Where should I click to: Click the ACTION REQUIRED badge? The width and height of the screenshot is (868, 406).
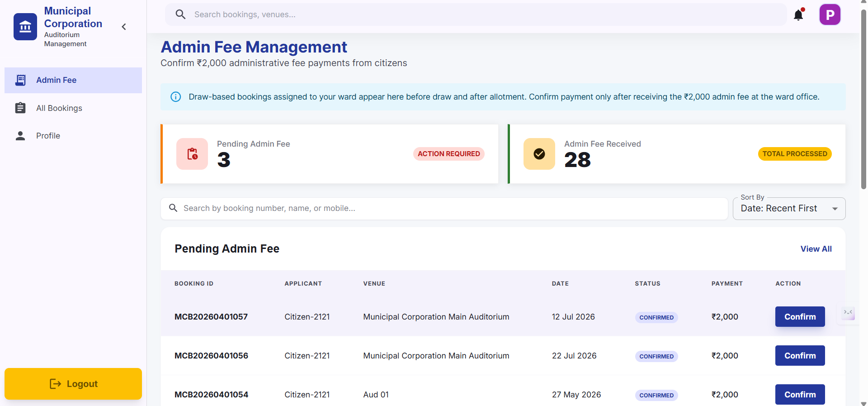449,154
